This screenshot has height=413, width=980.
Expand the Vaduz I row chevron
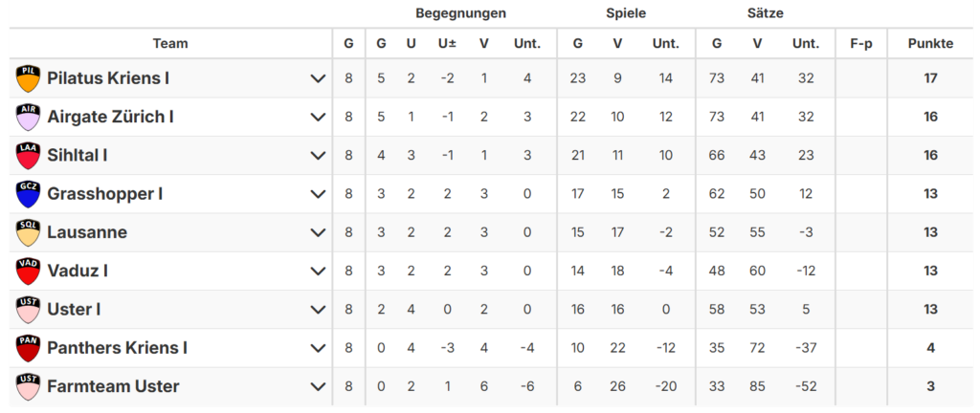319,271
